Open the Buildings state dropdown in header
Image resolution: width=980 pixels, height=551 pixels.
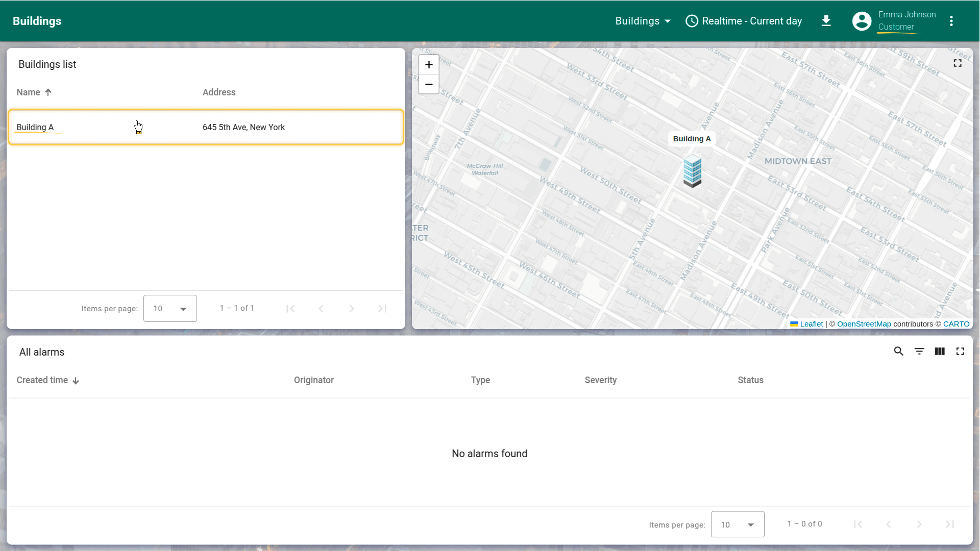point(643,21)
